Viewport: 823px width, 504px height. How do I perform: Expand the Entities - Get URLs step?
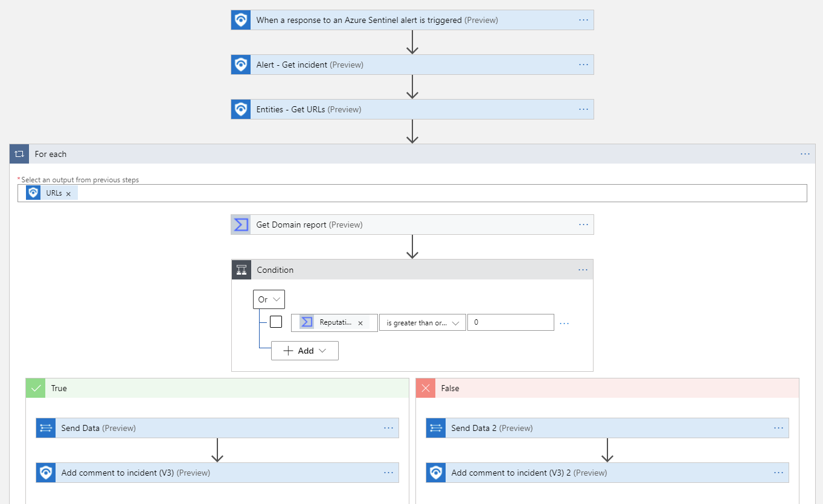pyautogui.click(x=412, y=109)
